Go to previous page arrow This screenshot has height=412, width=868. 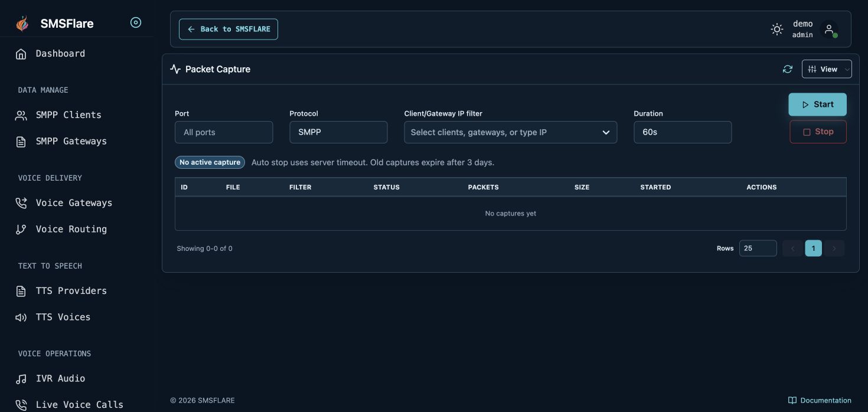tap(792, 248)
